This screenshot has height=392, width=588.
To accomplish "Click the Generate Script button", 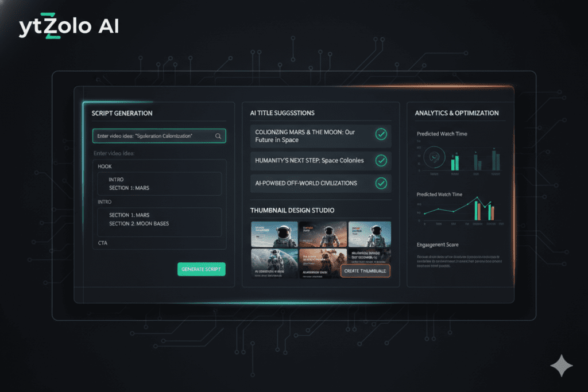I will tap(202, 269).
